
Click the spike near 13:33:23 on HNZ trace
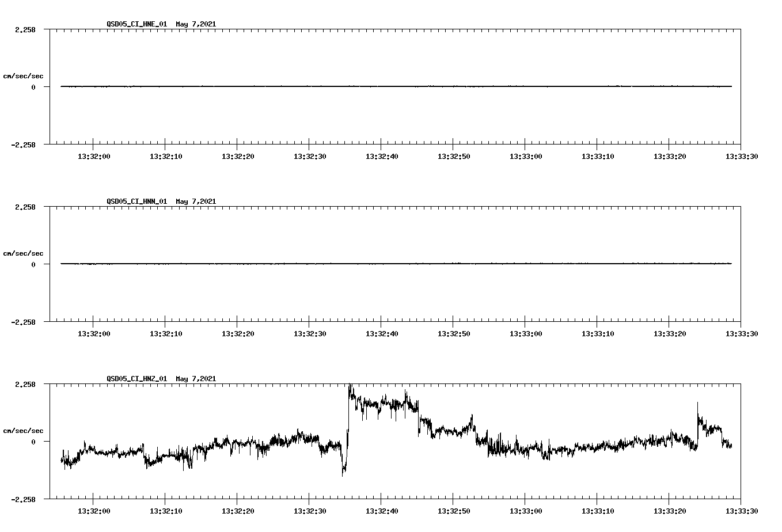pos(697,409)
